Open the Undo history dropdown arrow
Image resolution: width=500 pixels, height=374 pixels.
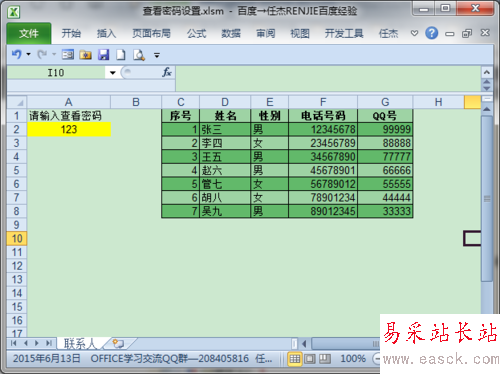[28, 54]
